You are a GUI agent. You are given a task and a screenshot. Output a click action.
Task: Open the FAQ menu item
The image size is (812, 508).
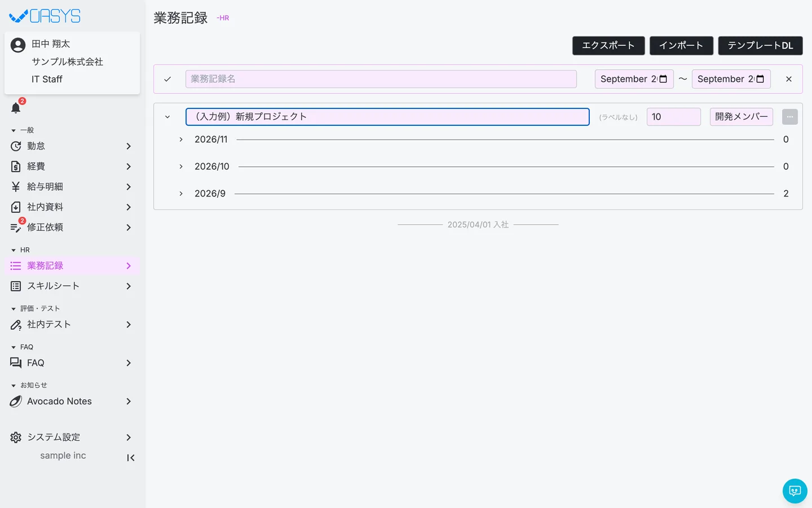click(72, 363)
